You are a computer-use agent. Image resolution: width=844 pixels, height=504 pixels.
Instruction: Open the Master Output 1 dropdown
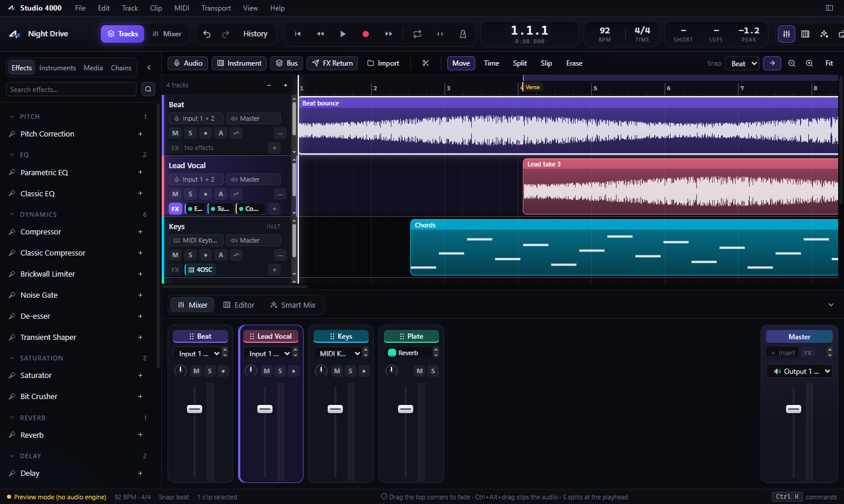[799, 372]
